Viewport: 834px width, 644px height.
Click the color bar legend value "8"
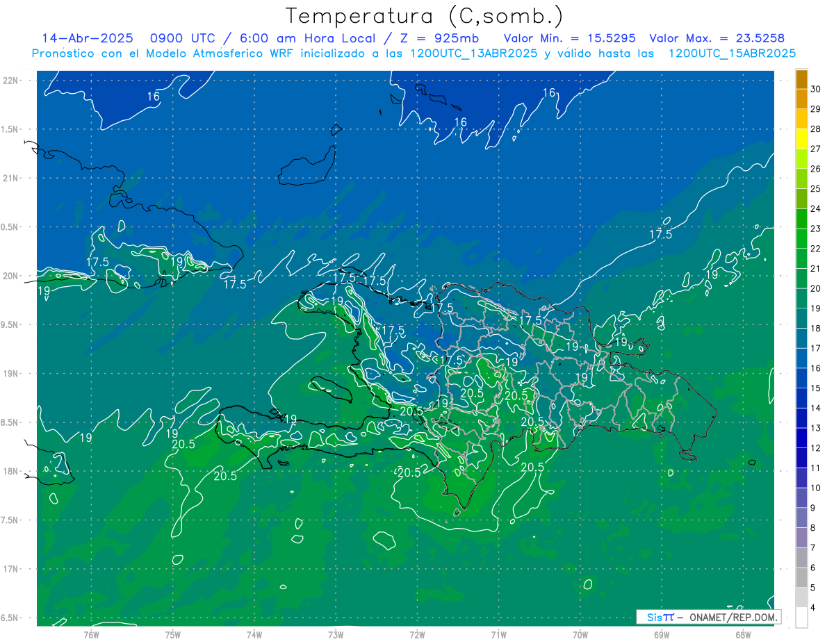click(x=814, y=528)
